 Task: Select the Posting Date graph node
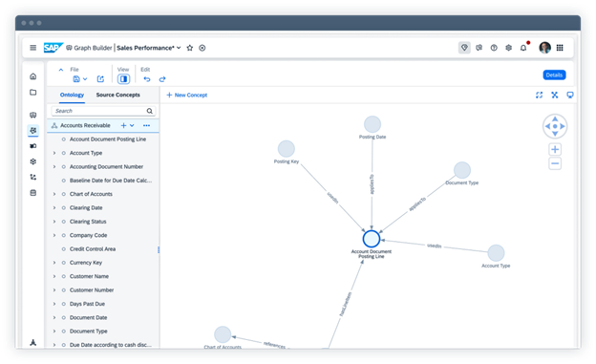tap(372, 124)
